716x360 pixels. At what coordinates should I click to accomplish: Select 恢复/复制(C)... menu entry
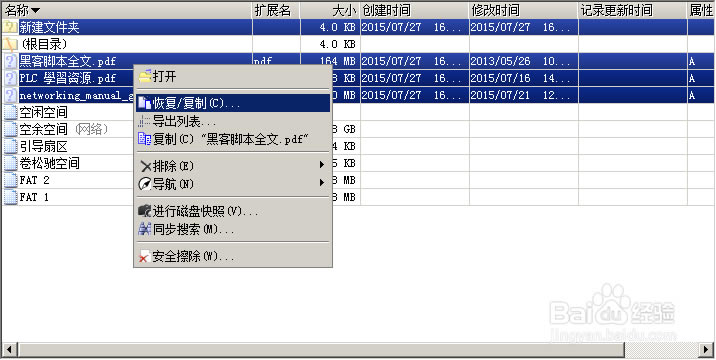point(233,103)
